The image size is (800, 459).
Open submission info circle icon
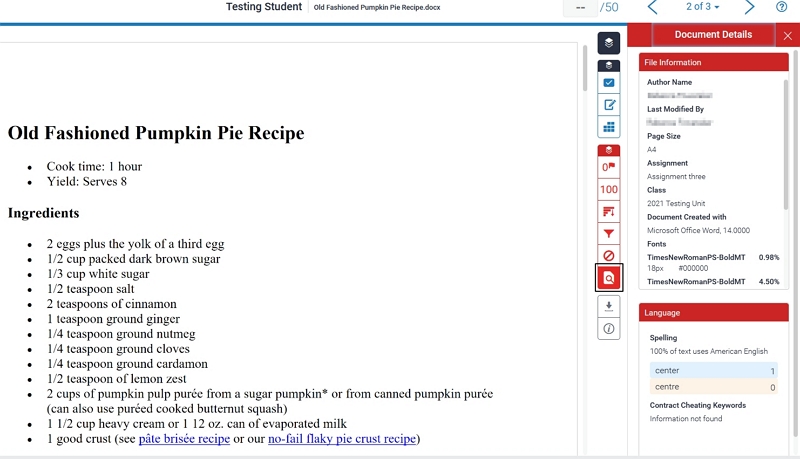(609, 328)
